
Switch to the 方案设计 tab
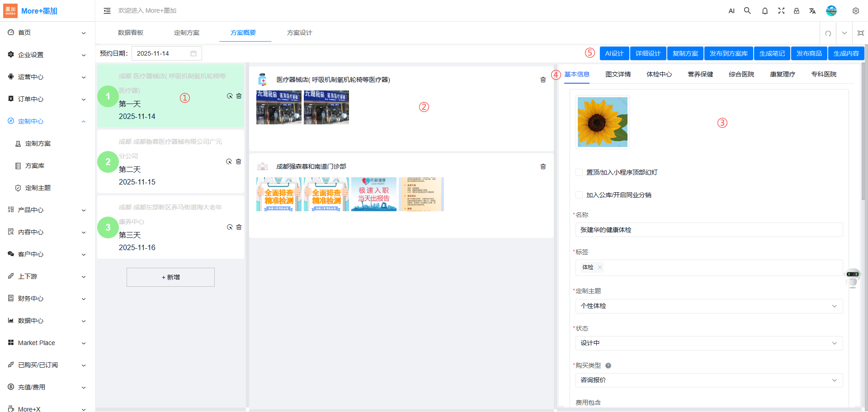[x=299, y=33]
